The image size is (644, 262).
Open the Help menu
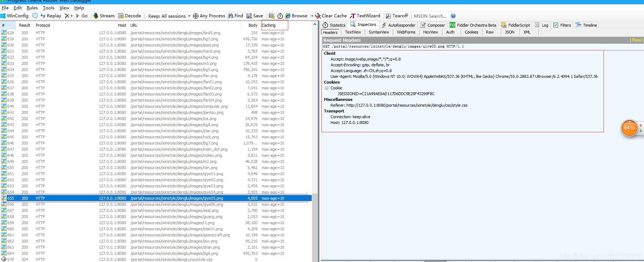[79, 8]
